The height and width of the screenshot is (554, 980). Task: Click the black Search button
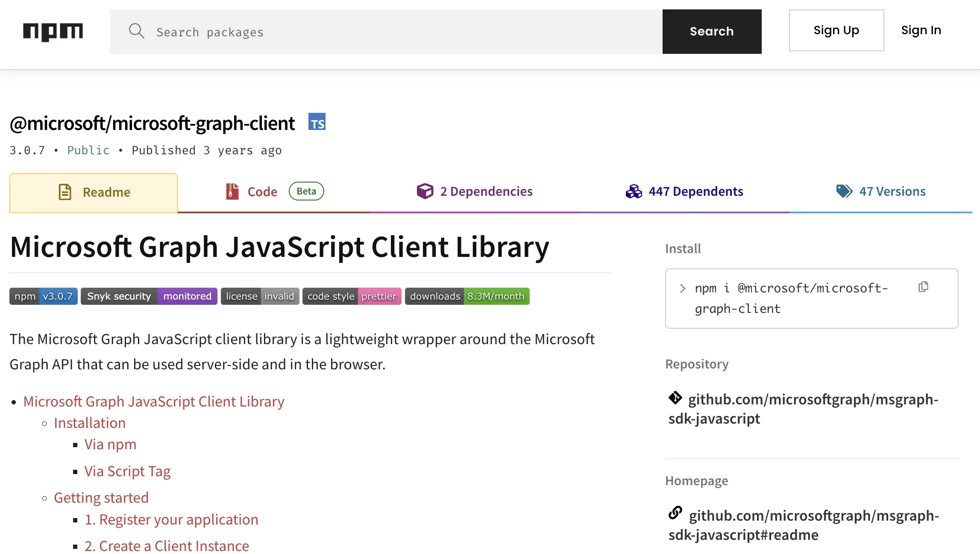(x=712, y=32)
